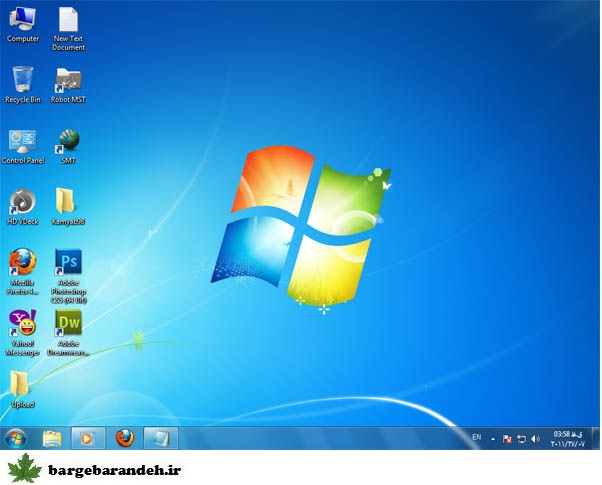The width and height of the screenshot is (602, 485).
Task: Select the Upload folder
Action: coord(23,389)
